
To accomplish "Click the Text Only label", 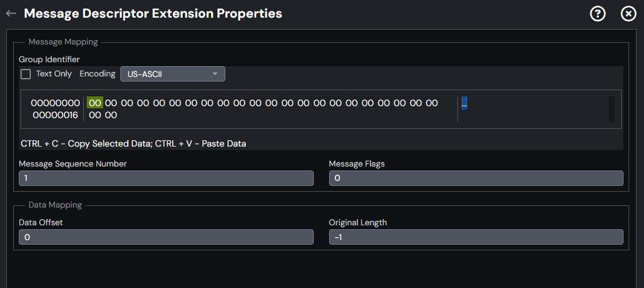I will pos(54,74).
